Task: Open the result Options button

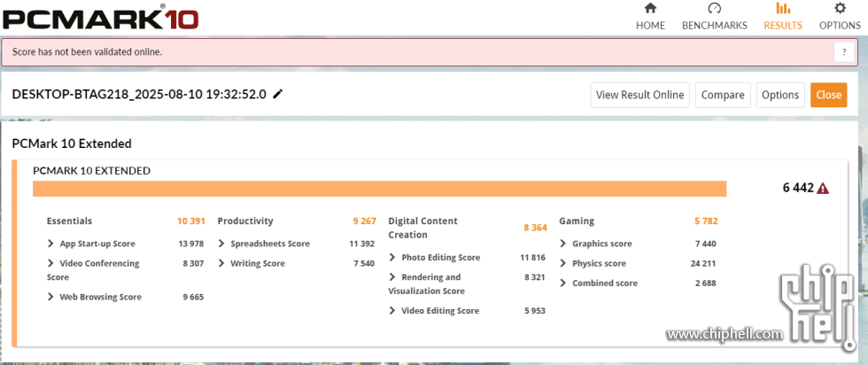Action: click(x=780, y=95)
